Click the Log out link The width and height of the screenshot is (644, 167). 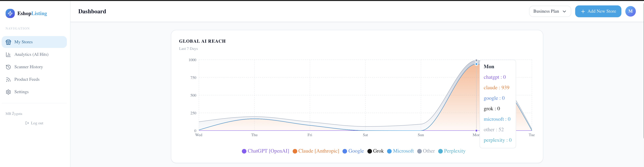(37, 123)
